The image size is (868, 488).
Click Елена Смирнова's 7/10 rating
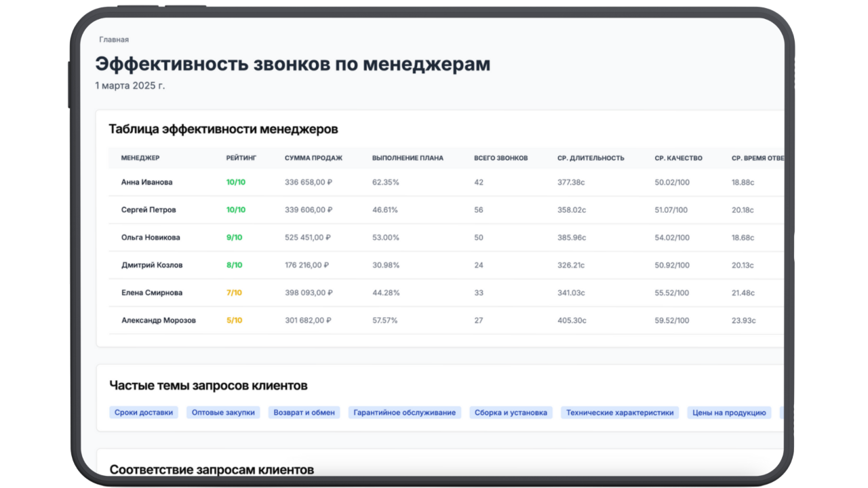tap(234, 293)
